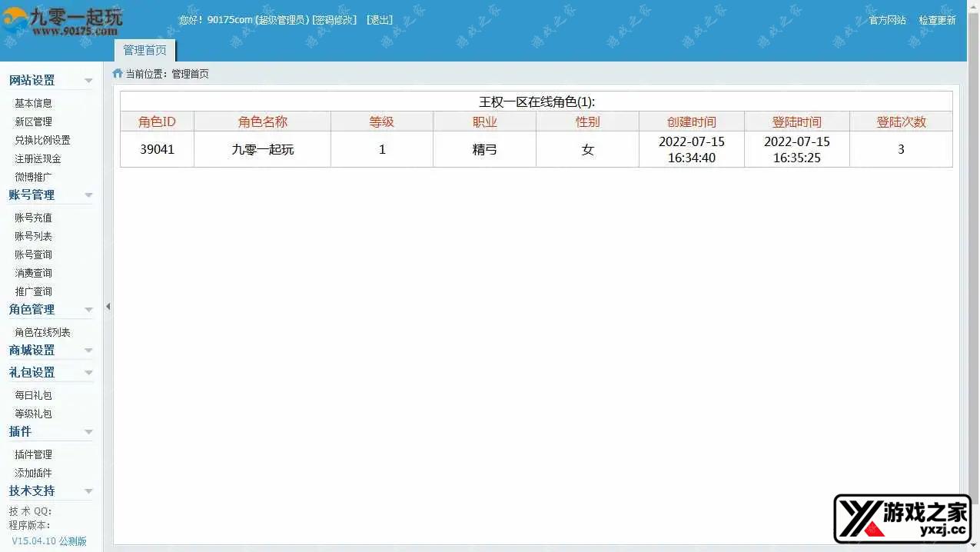Click the 账号管理 section header
This screenshot has width=980, height=552.
[x=32, y=195]
